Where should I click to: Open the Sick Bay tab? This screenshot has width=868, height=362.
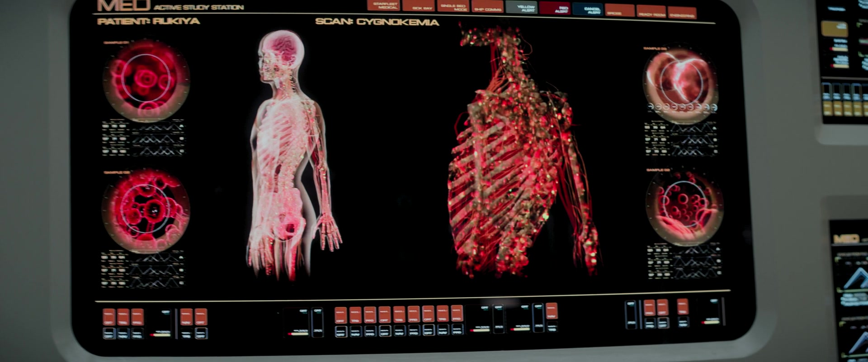[x=419, y=6]
